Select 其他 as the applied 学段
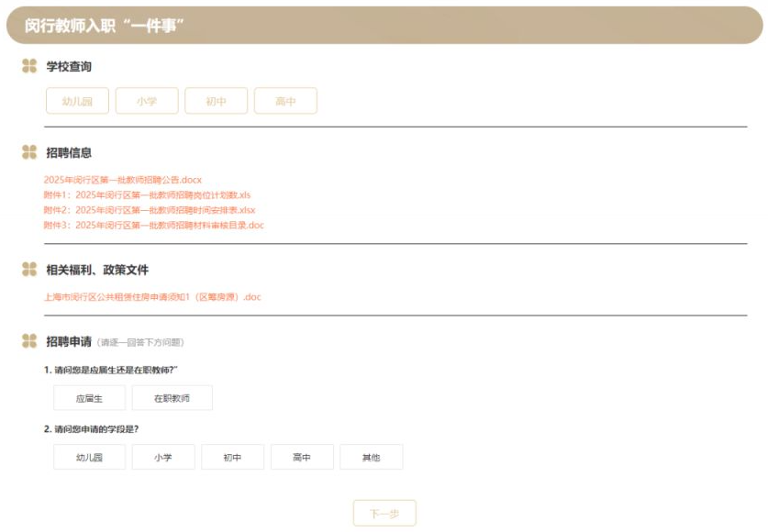The width and height of the screenshot is (768, 532). pyautogui.click(x=371, y=457)
